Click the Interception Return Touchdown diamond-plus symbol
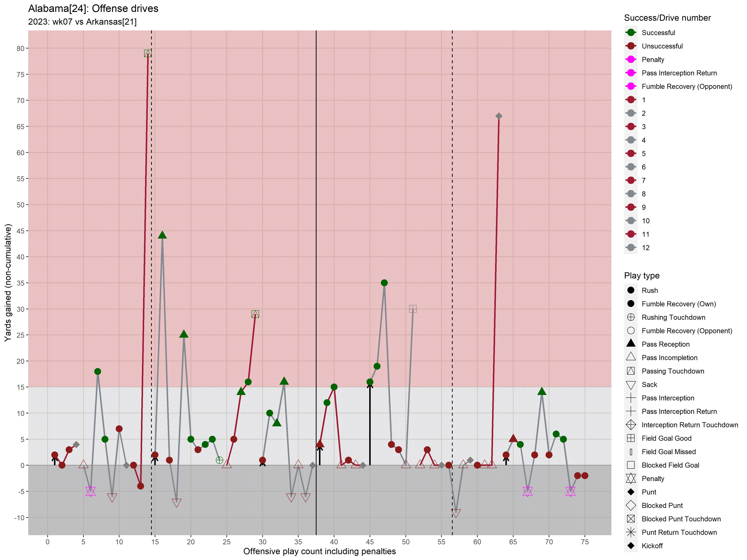This screenshot has width=747, height=560. 630,425
